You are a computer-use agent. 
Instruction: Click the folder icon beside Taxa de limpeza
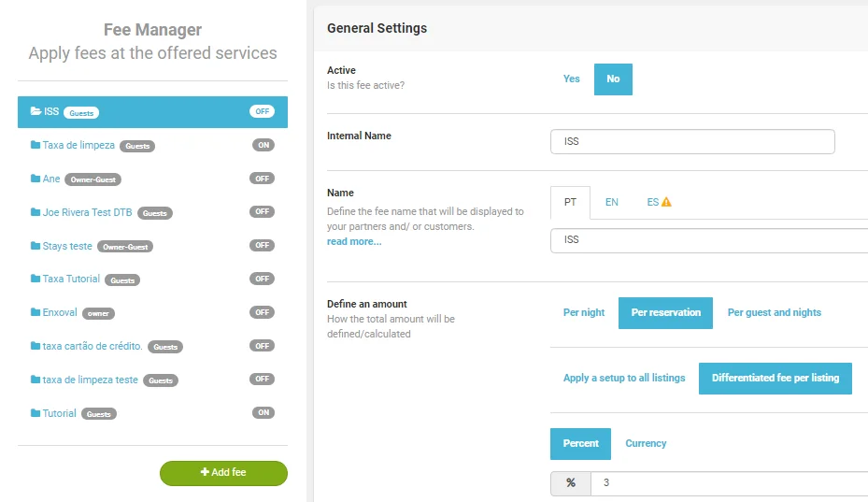point(36,145)
